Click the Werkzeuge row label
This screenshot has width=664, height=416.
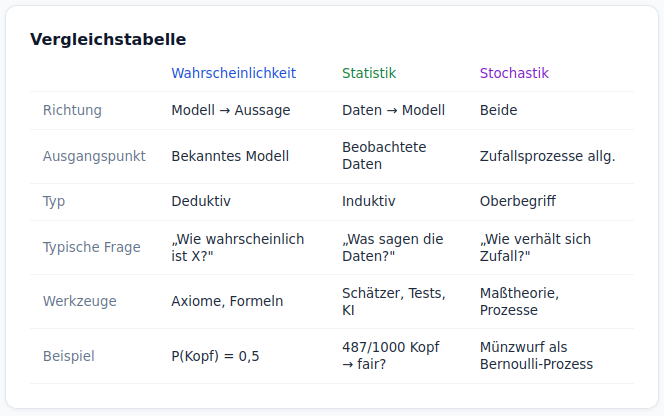pos(80,301)
